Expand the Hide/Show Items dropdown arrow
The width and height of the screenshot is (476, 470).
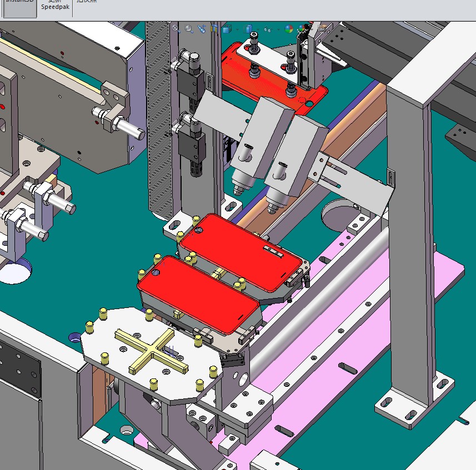(x=278, y=29)
